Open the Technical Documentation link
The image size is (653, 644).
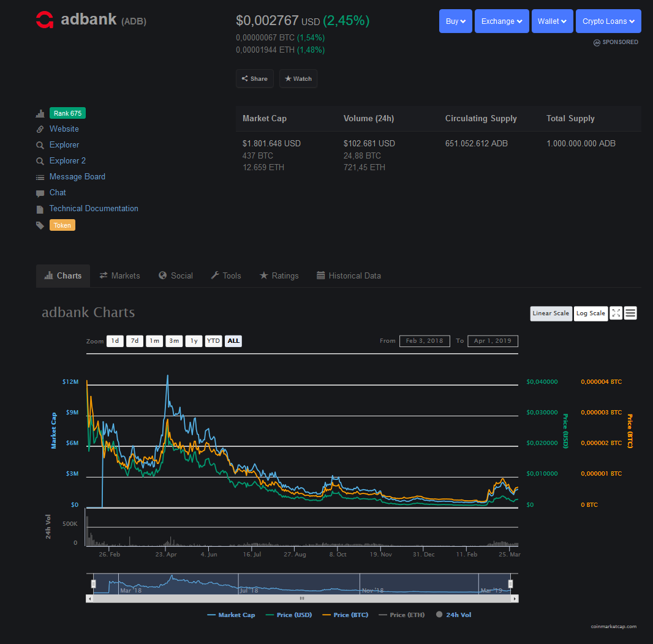pyautogui.click(x=94, y=209)
